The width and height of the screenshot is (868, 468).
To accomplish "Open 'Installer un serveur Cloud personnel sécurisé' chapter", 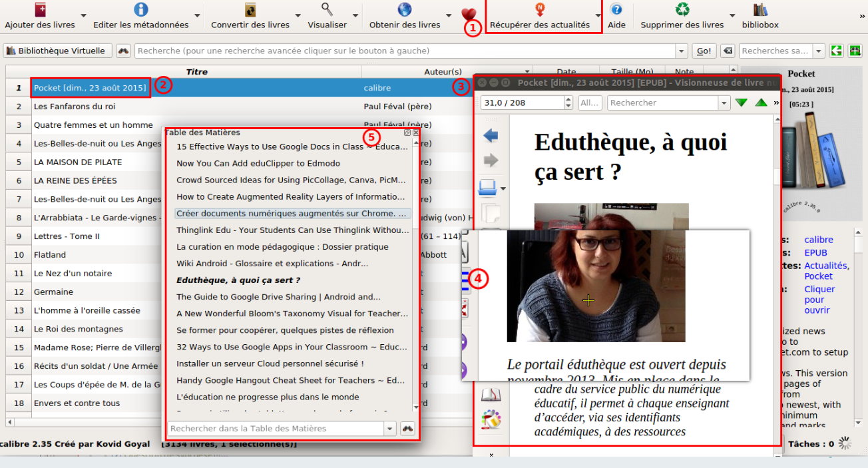I will 270,363.
